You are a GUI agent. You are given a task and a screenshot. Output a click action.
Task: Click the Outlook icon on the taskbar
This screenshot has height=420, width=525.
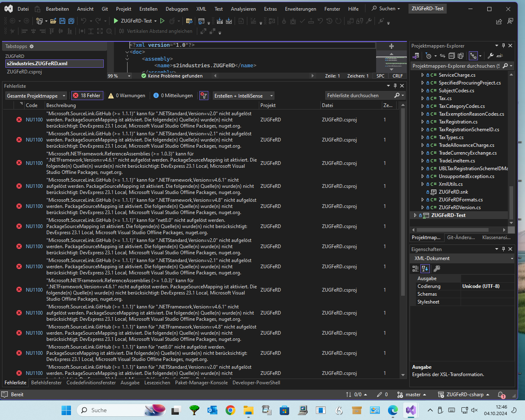(x=212, y=410)
